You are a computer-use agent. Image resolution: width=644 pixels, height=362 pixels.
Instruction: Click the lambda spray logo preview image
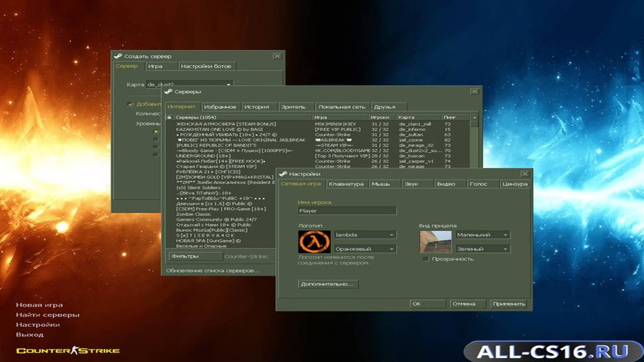[x=314, y=242]
